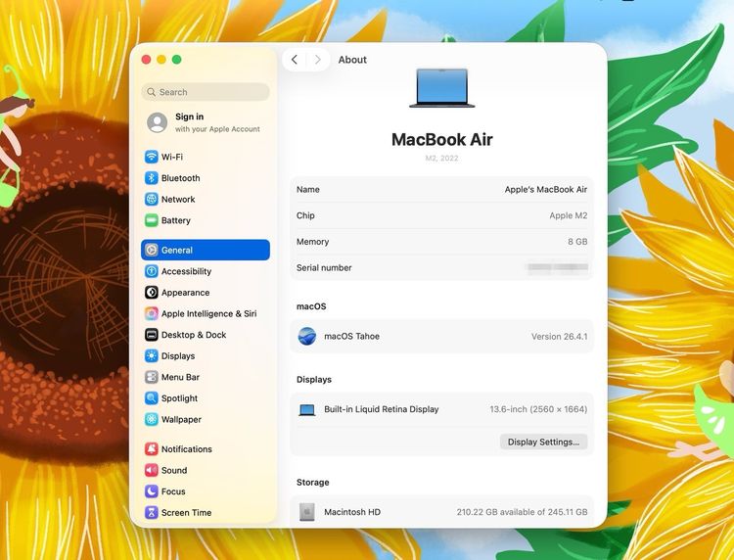Click 13.6-inch (2560 × 1664) text
This screenshot has width=734, height=560.
pyautogui.click(x=538, y=409)
